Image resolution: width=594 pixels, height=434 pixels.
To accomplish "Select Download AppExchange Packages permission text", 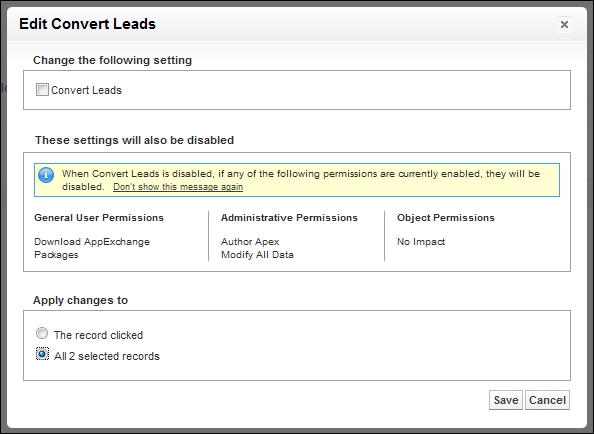I will point(92,248).
